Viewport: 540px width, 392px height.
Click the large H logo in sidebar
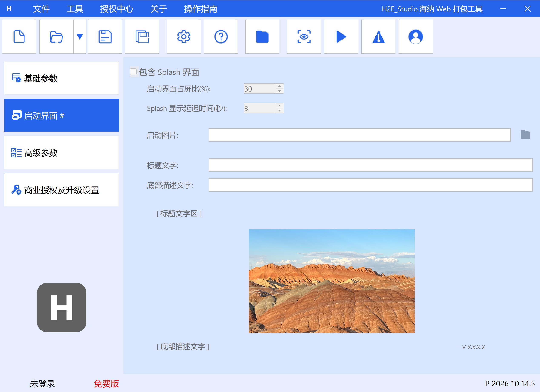(x=62, y=307)
